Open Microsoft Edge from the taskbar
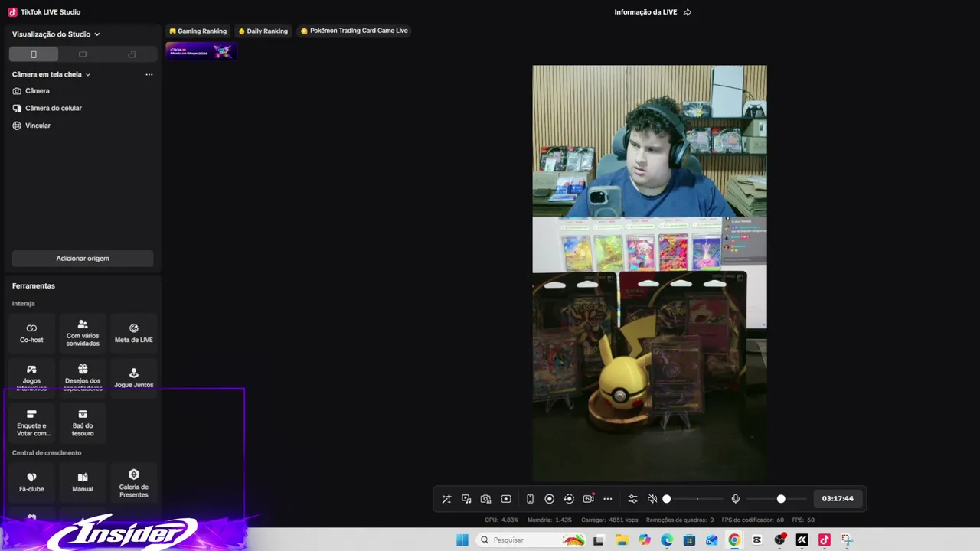This screenshot has width=980, height=551. (667, 540)
